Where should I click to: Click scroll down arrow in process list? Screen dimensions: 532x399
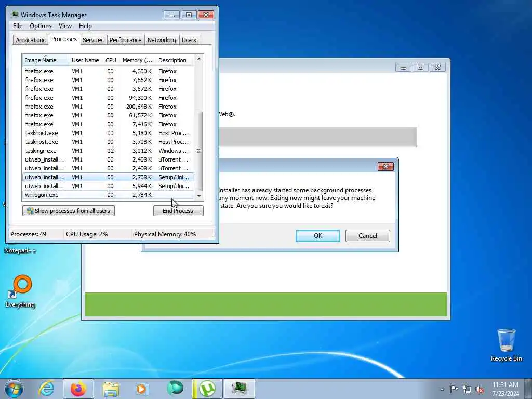[x=199, y=196]
